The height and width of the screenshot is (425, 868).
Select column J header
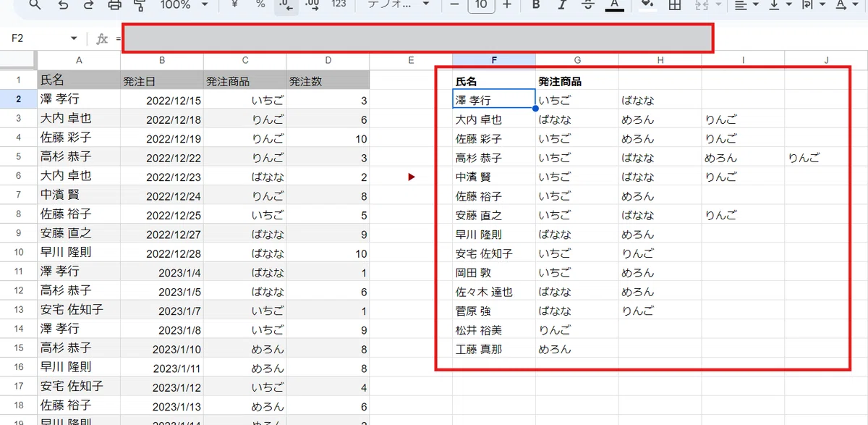(826, 60)
